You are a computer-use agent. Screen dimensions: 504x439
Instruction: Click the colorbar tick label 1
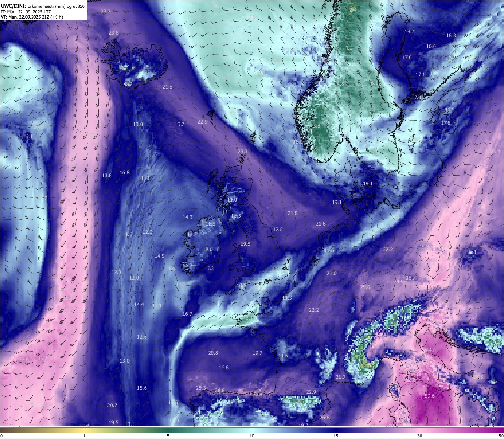tap(84, 436)
